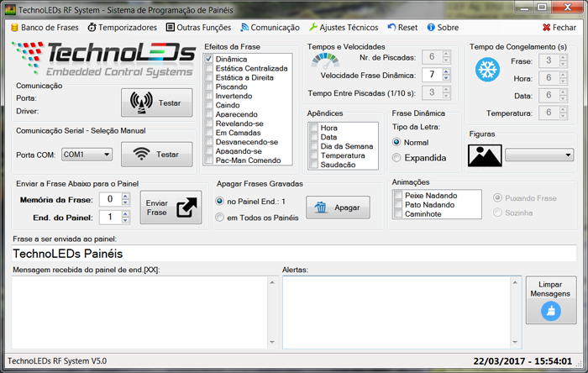
Task: Click the Sobre info icon
Action: (431, 28)
